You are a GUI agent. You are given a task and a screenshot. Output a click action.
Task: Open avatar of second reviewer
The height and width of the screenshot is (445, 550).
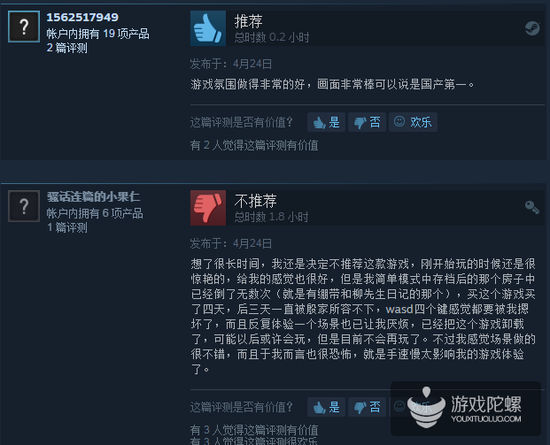click(24, 206)
